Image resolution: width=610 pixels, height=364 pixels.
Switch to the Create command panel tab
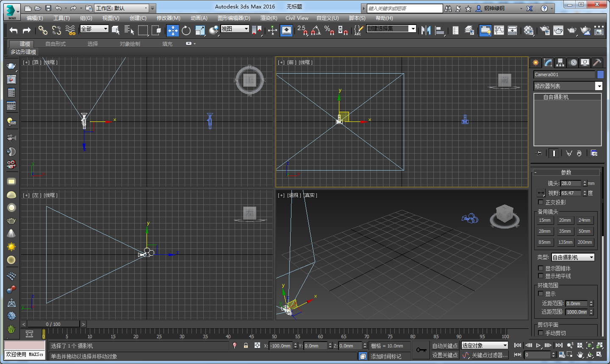(x=536, y=63)
